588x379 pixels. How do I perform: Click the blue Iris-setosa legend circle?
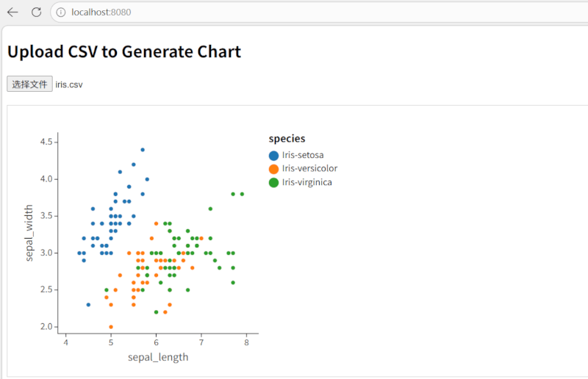[x=274, y=155]
